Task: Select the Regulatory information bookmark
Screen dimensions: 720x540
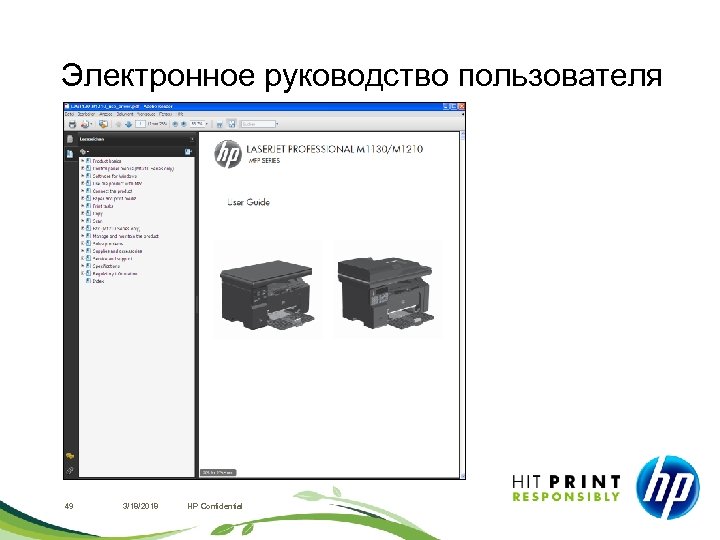Action: point(115,274)
